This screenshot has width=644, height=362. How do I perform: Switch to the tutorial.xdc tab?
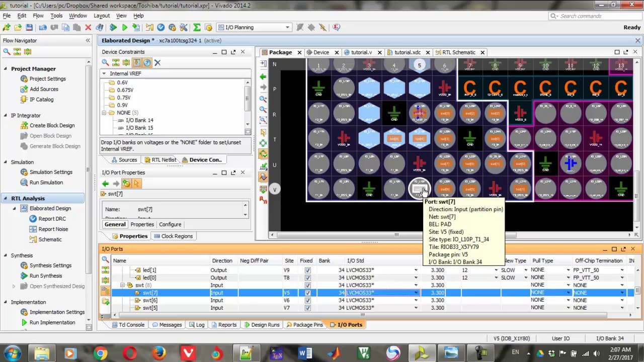pos(407,52)
